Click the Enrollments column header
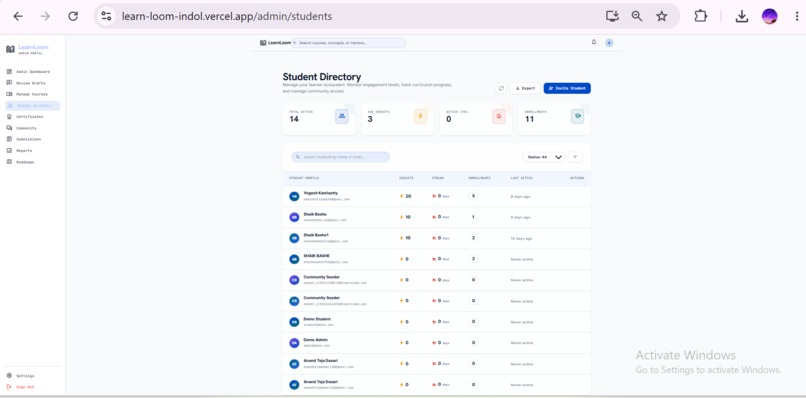The image size is (806, 398). pyautogui.click(x=479, y=178)
